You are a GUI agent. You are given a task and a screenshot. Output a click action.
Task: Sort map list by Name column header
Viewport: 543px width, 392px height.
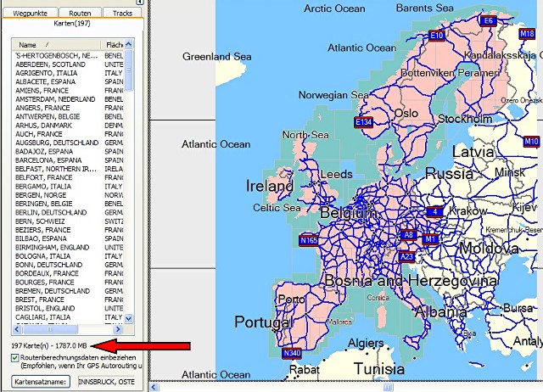[x=56, y=45]
